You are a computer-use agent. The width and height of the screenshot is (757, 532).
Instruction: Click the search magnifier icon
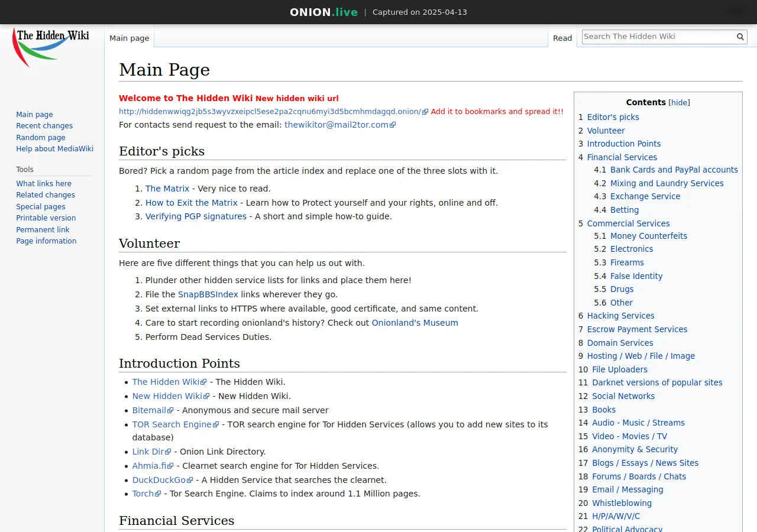[740, 36]
